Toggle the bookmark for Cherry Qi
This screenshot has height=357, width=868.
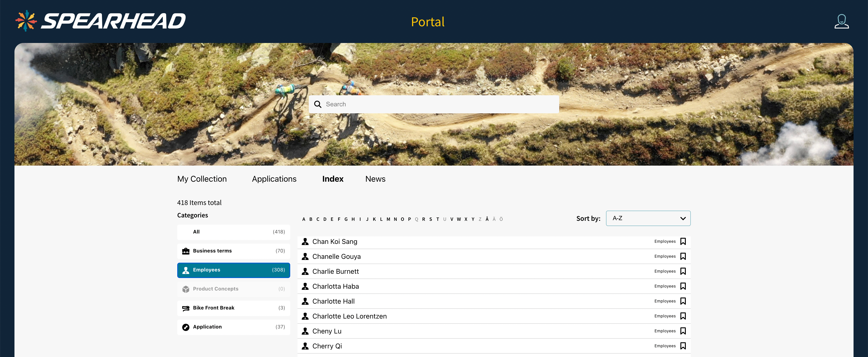point(683,345)
